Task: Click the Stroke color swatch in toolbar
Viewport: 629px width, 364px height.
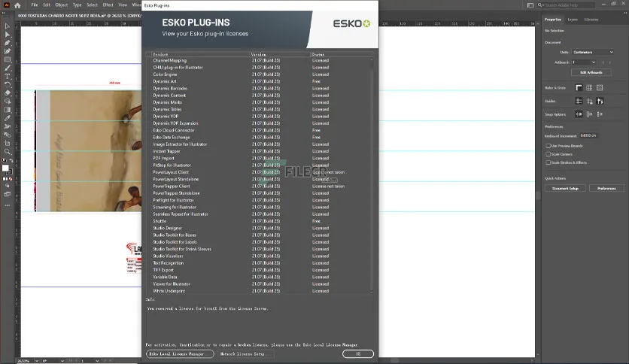Action: point(10,172)
